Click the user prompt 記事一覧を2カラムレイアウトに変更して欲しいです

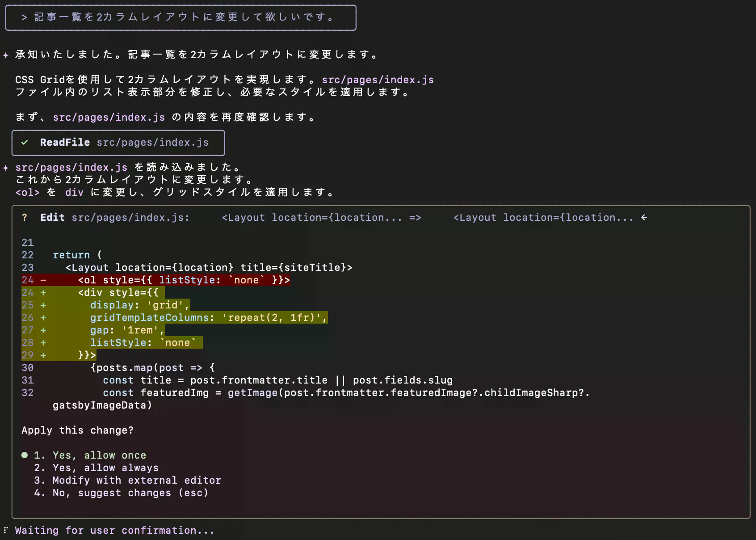click(184, 17)
